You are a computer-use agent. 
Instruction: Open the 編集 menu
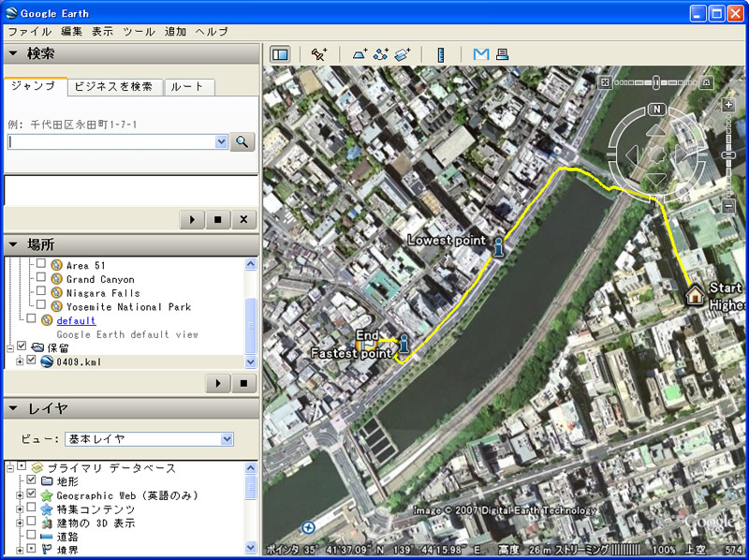71,32
